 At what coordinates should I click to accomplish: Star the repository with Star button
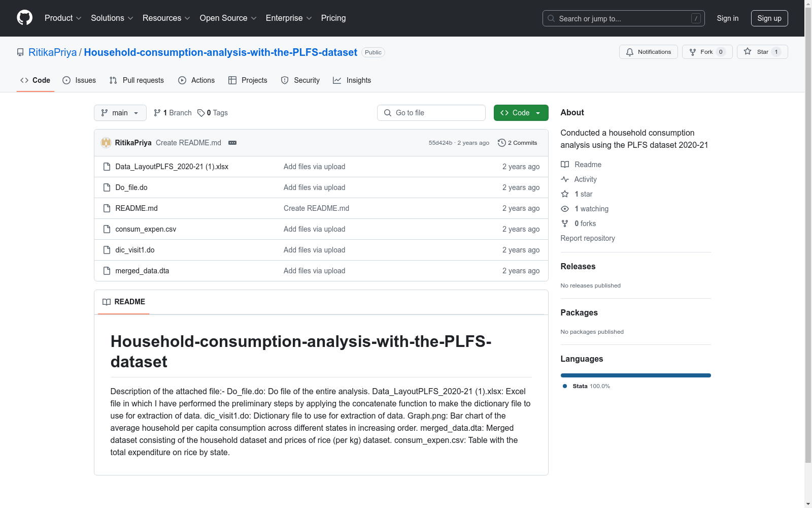(762, 52)
